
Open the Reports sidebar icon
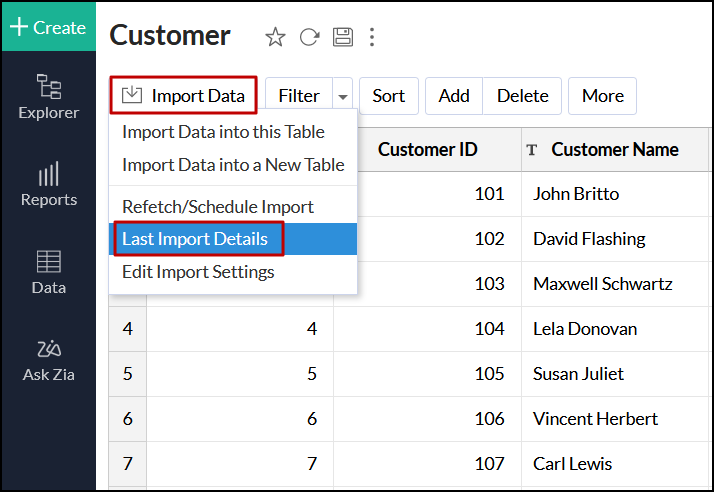click(48, 184)
